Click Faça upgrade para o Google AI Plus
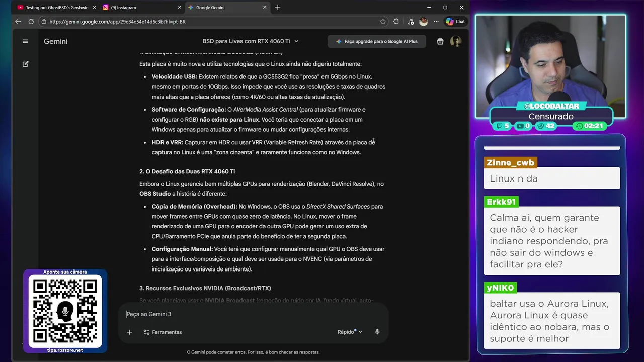This screenshot has height=362, width=644. click(376, 41)
